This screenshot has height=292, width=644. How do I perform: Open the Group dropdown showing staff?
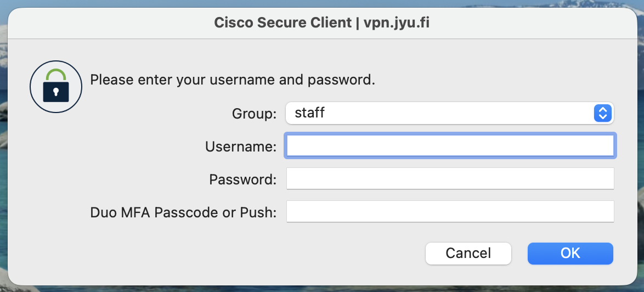tap(439, 114)
